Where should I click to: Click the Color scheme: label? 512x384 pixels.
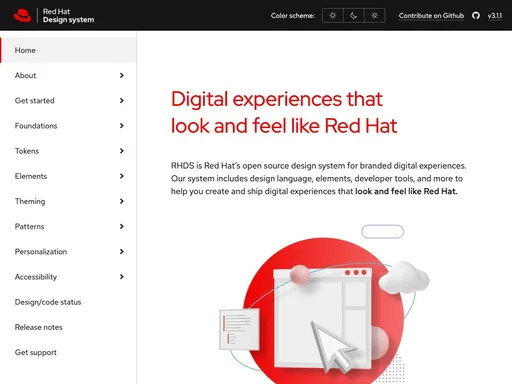pyautogui.click(x=293, y=16)
